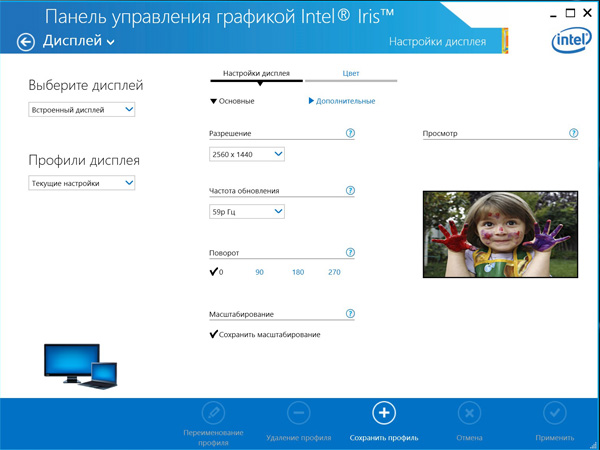Click the back arrow icon beside Дисплей

click(26, 42)
